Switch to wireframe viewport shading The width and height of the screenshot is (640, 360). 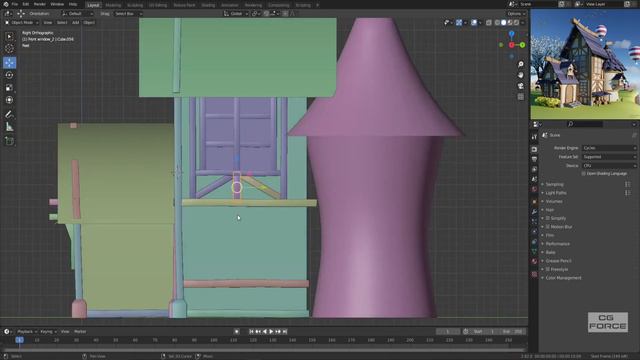[497, 23]
